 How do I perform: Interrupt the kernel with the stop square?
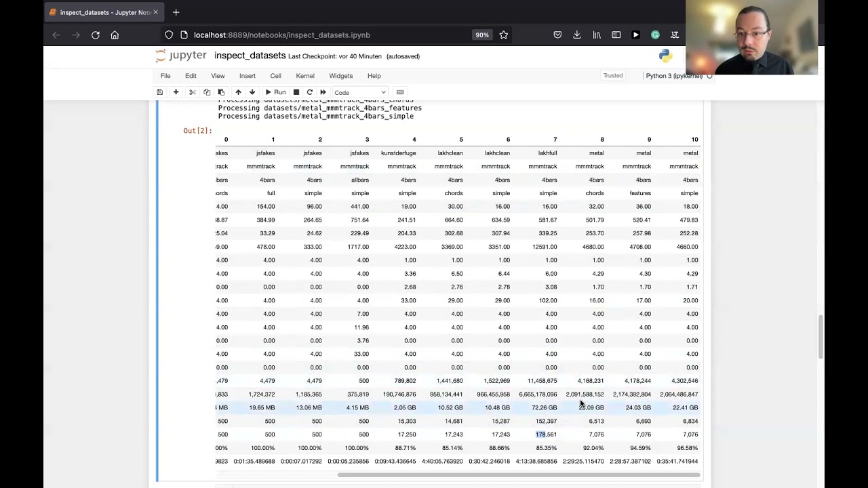pos(296,92)
